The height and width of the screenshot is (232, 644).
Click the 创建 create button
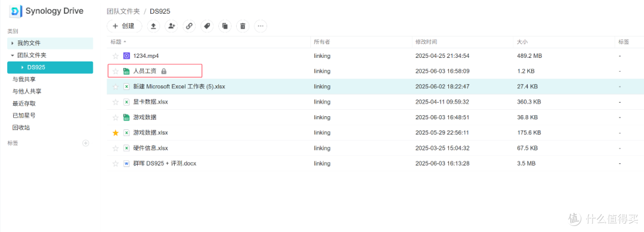(x=124, y=26)
